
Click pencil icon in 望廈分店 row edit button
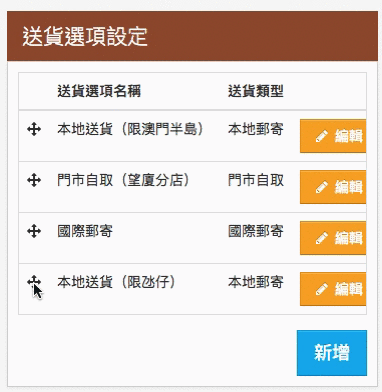322,187
